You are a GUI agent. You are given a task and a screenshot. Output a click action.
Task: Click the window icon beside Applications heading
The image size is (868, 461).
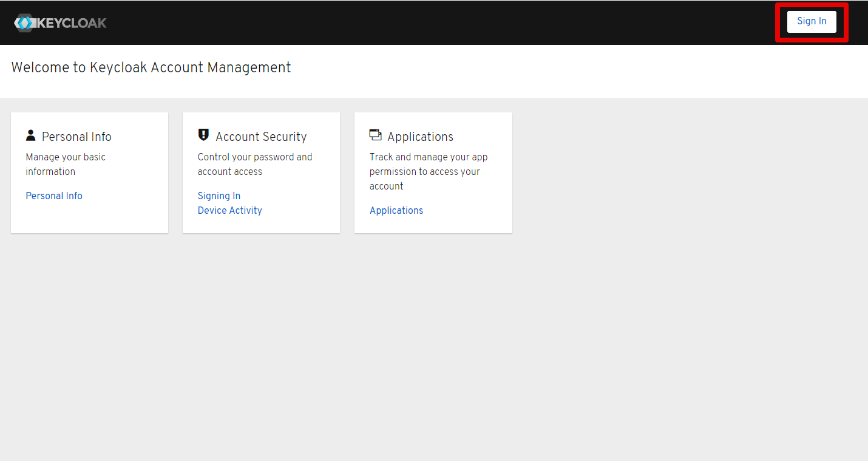click(x=375, y=135)
